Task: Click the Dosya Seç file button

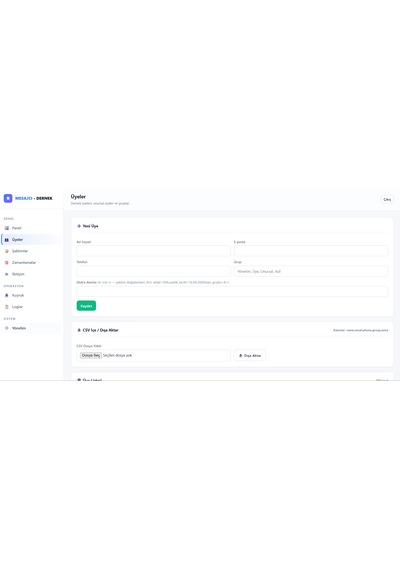Action: [x=91, y=355]
